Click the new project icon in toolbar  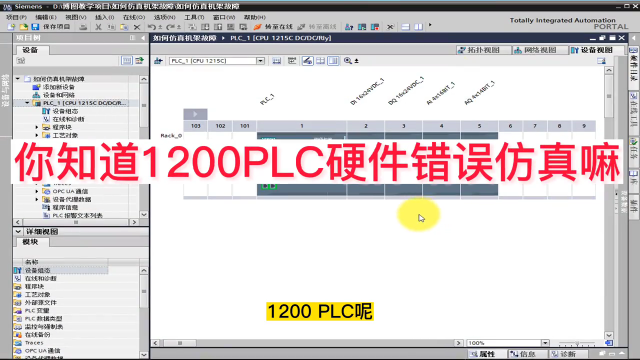point(11,27)
